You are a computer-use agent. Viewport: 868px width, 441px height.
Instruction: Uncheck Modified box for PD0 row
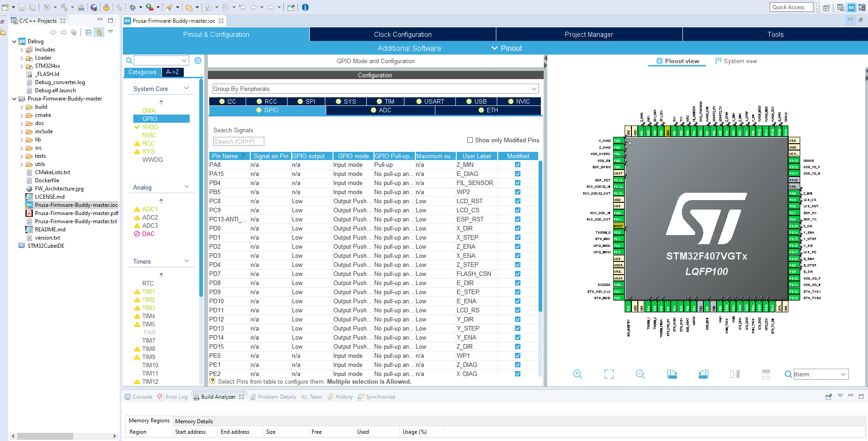click(518, 228)
